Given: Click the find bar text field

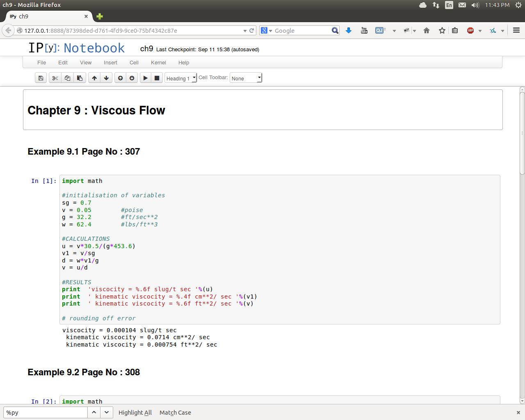Looking at the screenshot, I should pyautogui.click(x=45, y=413).
